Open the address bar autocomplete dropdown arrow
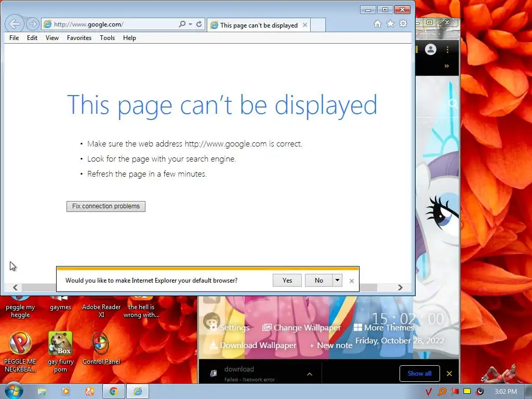 [190, 24]
